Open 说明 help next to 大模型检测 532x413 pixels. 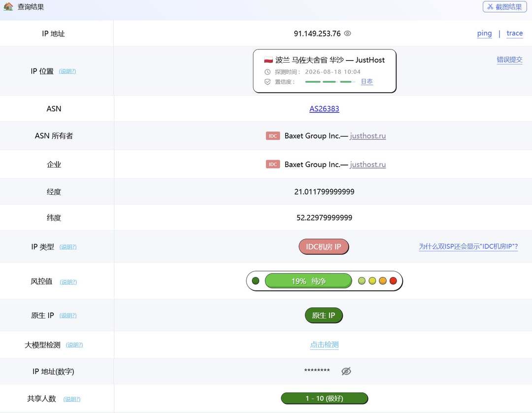74,345
